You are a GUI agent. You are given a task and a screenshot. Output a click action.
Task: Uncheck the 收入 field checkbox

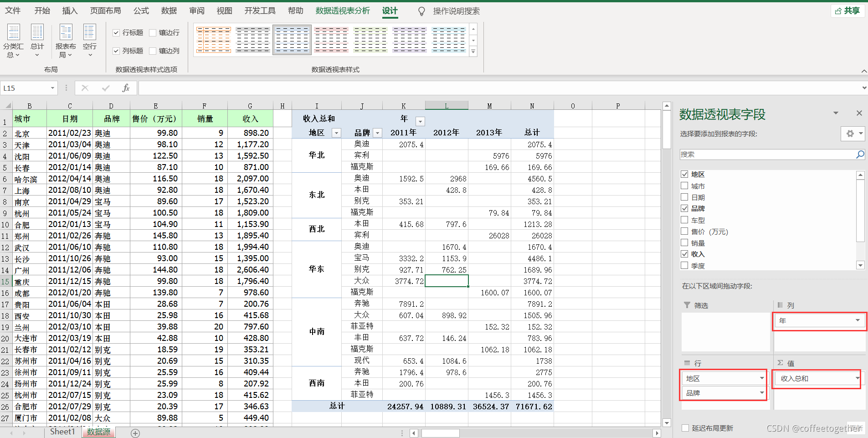click(684, 254)
